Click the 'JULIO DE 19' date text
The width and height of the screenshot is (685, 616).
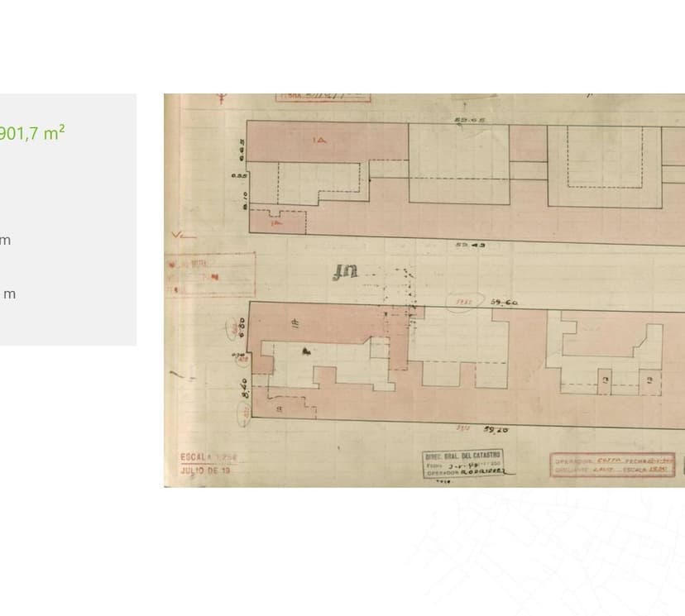click(204, 470)
